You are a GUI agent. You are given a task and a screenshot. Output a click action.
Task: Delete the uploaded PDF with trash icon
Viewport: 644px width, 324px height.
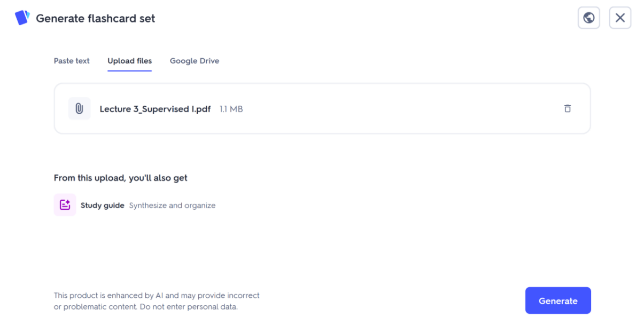pyautogui.click(x=568, y=108)
